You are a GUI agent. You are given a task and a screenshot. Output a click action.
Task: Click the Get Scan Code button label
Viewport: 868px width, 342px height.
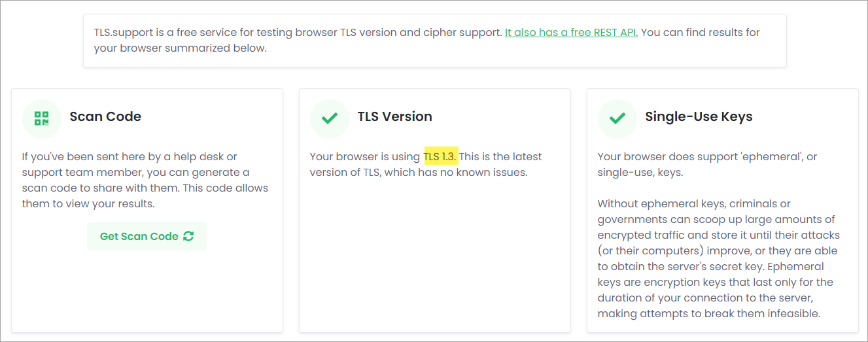click(139, 236)
